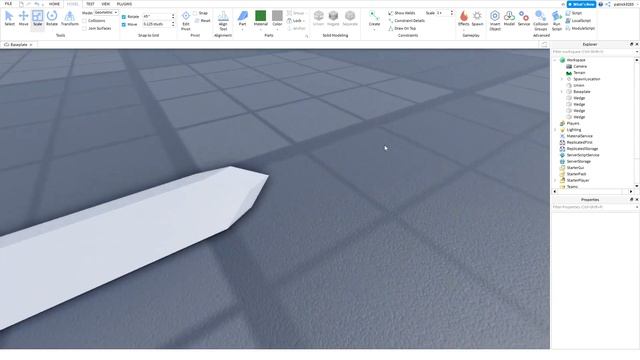Open the Properties filter dropdown arrow
Screen dimensions: 640x360
point(637,207)
